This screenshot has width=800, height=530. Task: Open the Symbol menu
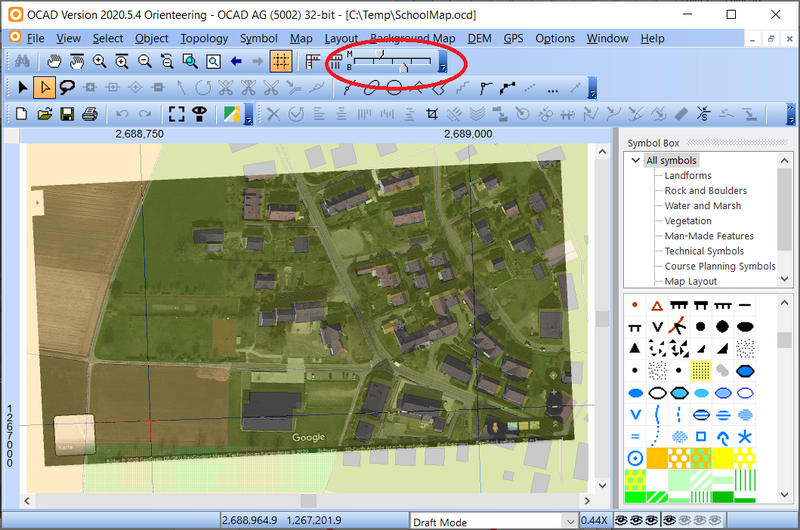coord(259,38)
